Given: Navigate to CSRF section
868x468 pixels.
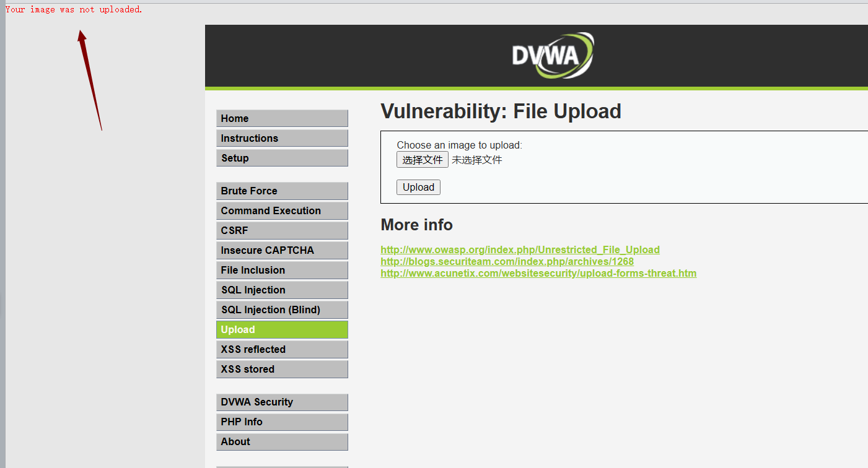Looking at the screenshot, I should tap(282, 230).
